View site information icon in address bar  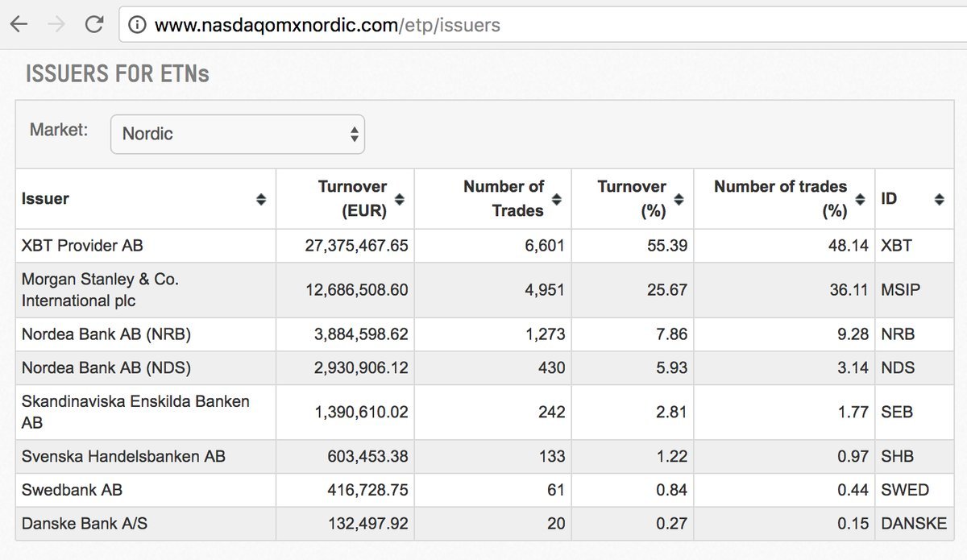137,25
